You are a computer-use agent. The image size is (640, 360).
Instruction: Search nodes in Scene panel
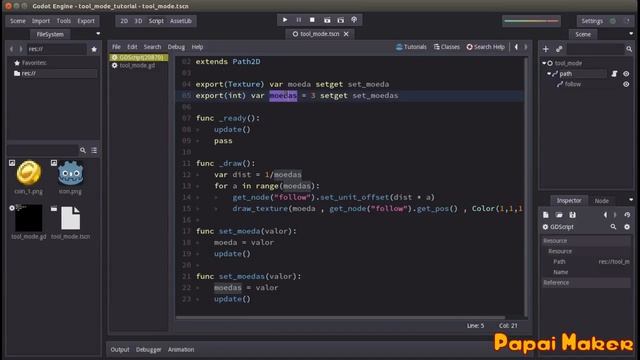[x=629, y=49]
